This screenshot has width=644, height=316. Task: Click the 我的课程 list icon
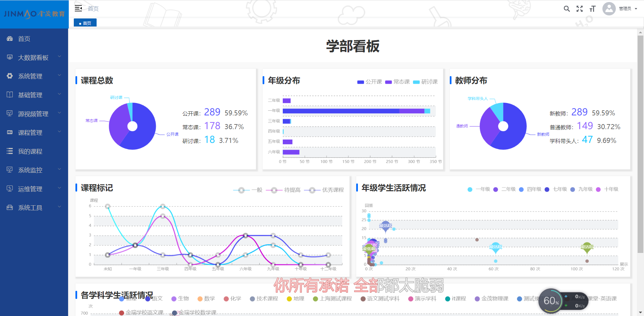pyautogui.click(x=10, y=151)
